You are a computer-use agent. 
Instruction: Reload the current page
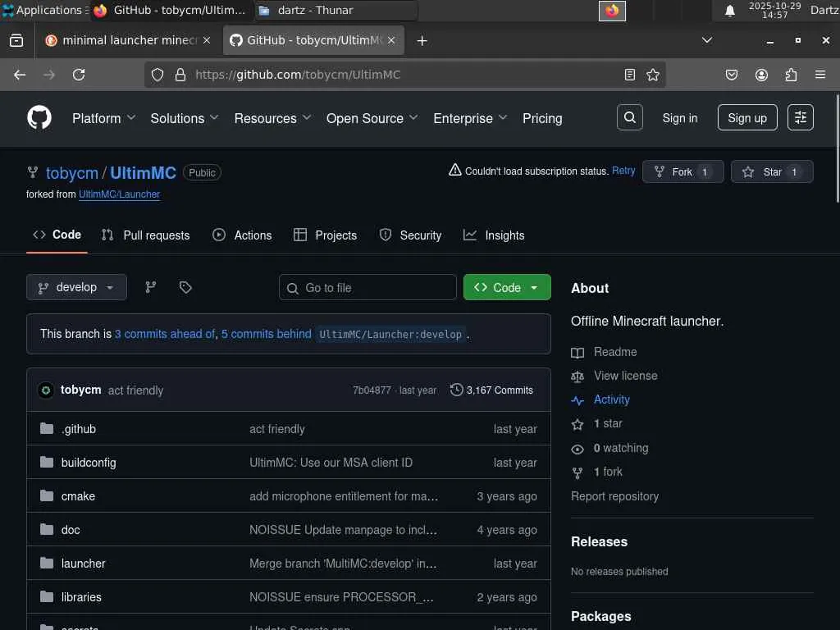(79, 75)
